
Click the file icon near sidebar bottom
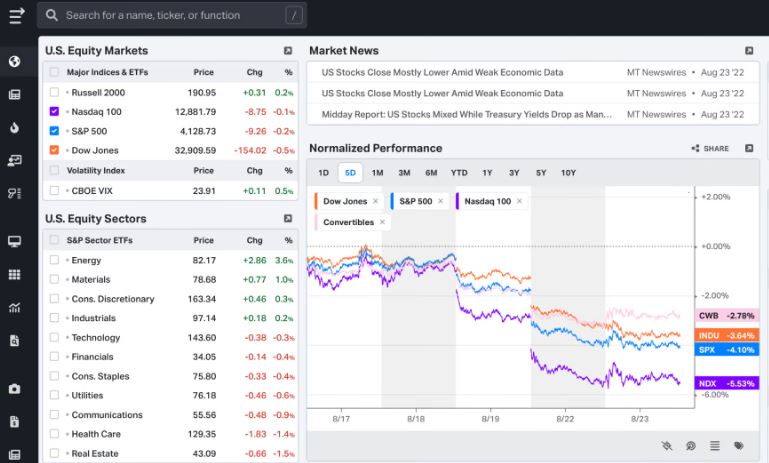coord(15,422)
